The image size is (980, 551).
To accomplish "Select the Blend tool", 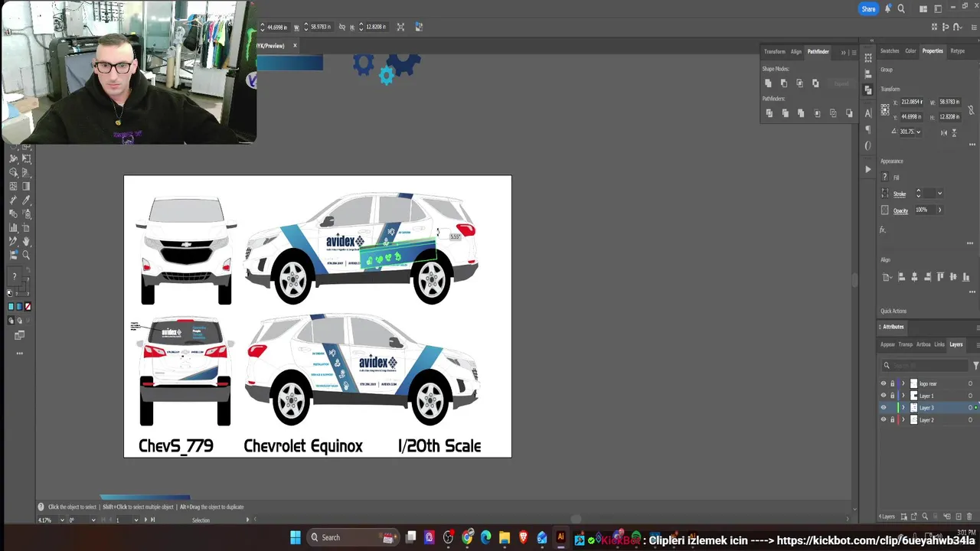I will tap(13, 214).
